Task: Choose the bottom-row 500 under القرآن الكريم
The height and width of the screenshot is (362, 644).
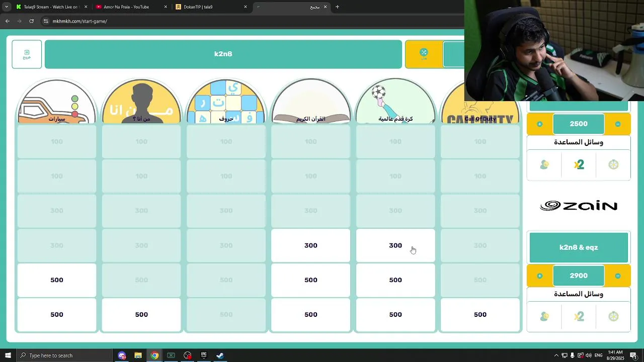Action: click(x=311, y=315)
